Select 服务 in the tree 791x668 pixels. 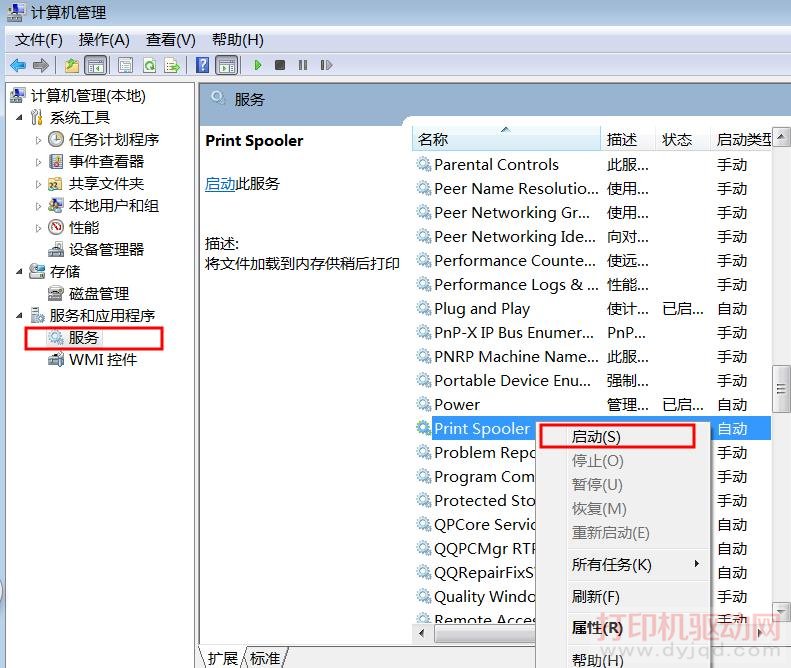pos(83,338)
